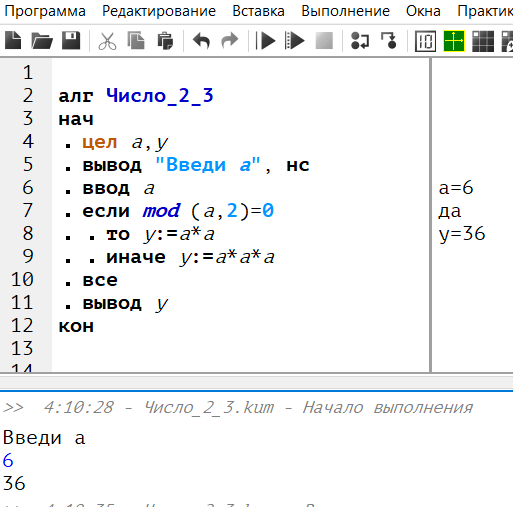Toggle the number display icon
513x507 pixels.
425,41
